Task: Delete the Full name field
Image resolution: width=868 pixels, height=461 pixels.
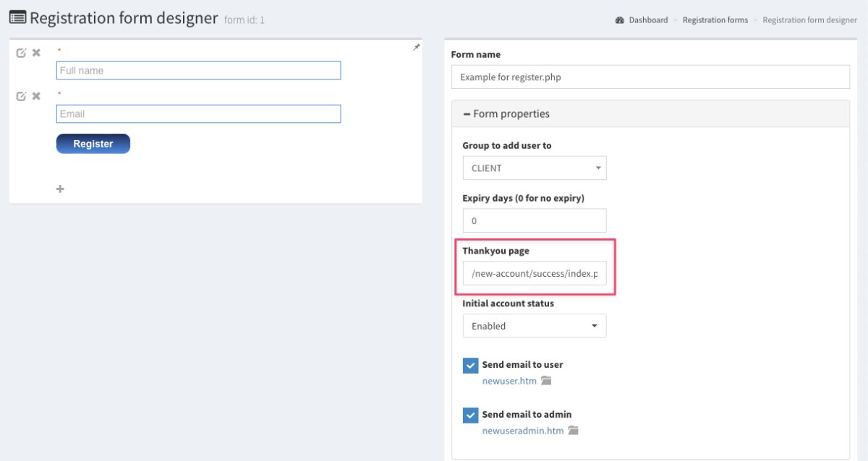Action: pyautogui.click(x=36, y=53)
